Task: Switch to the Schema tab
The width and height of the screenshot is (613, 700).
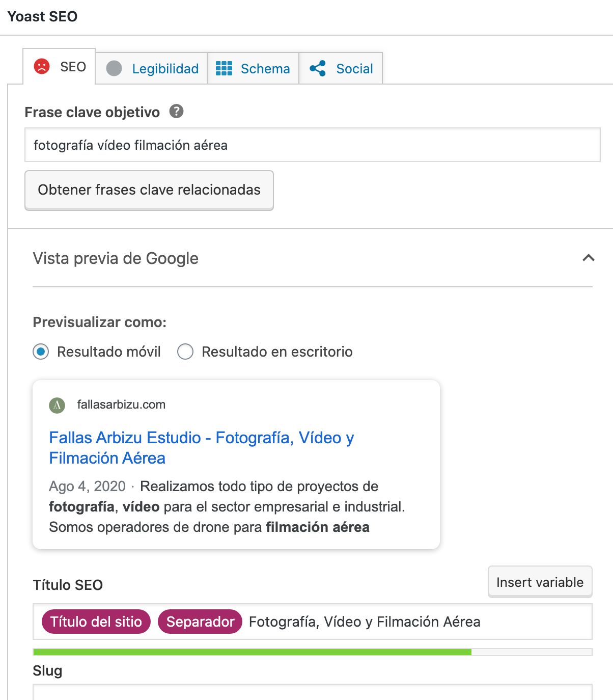Action: (265, 69)
